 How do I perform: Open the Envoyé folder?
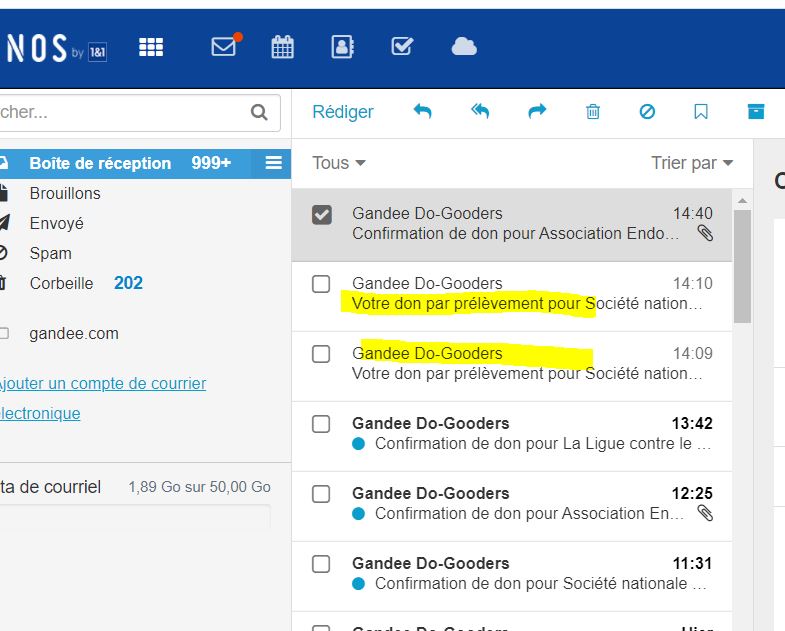[x=57, y=223]
